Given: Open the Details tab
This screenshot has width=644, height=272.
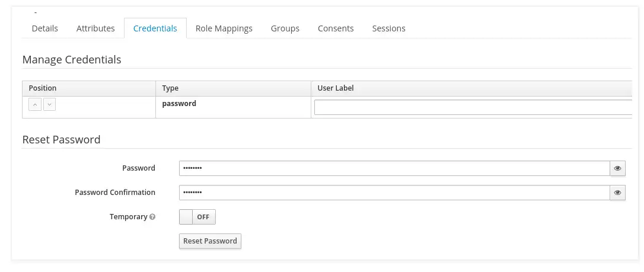Looking at the screenshot, I should tap(45, 28).
